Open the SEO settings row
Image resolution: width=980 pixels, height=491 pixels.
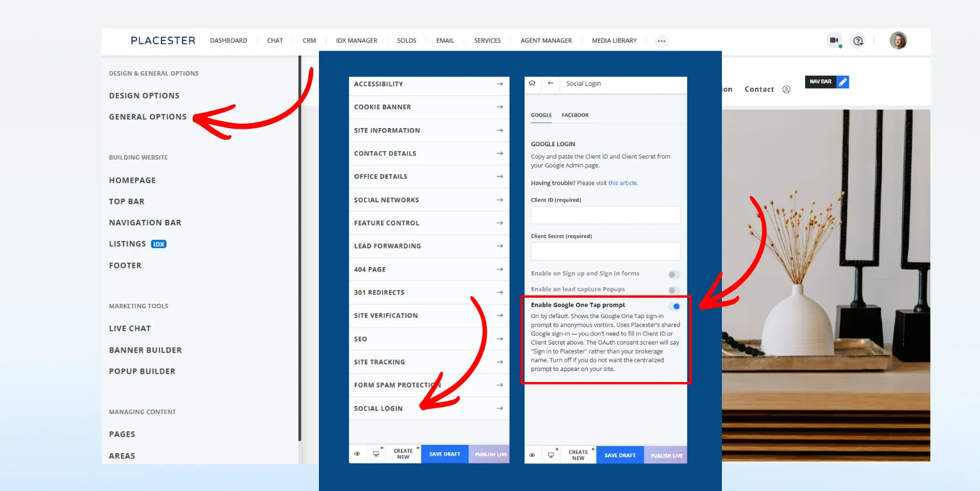[x=429, y=339]
